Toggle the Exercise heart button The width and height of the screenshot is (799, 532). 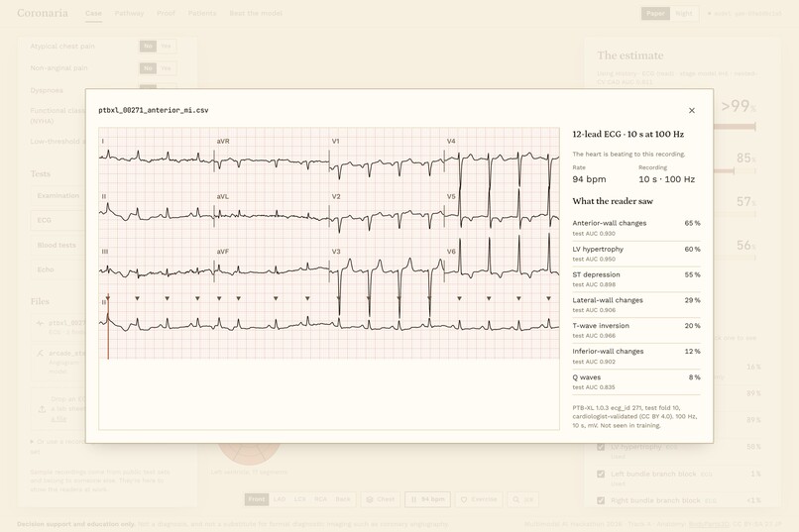coord(479,499)
